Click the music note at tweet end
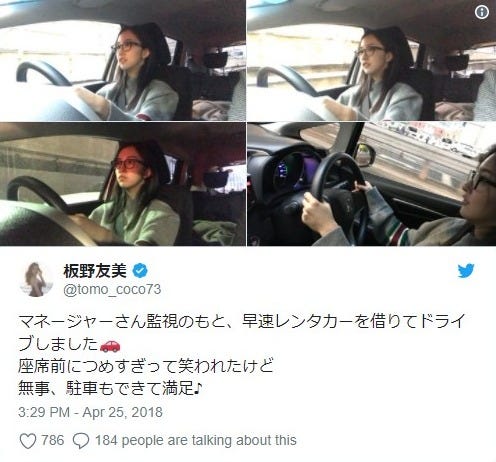496x462 pixels. point(198,388)
